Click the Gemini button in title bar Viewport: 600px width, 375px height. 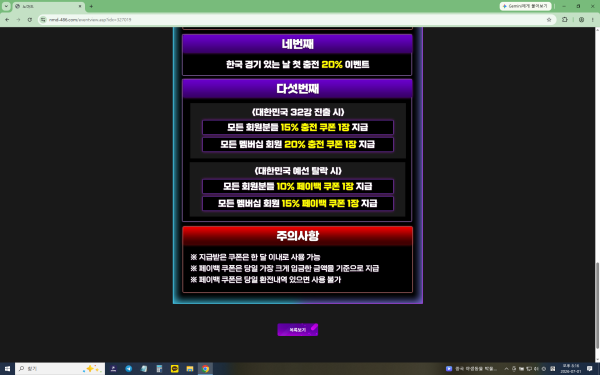[525, 6]
